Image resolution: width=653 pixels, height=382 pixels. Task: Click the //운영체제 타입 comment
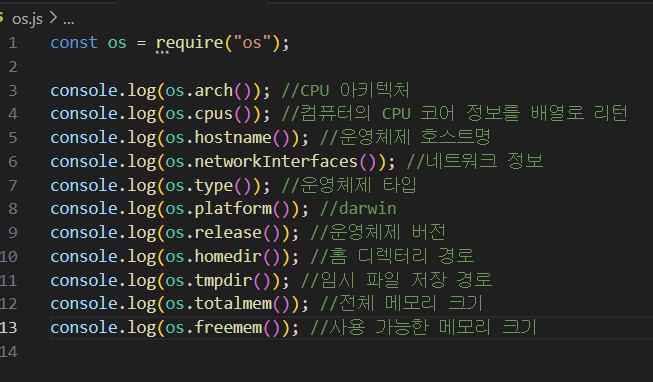coord(349,186)
